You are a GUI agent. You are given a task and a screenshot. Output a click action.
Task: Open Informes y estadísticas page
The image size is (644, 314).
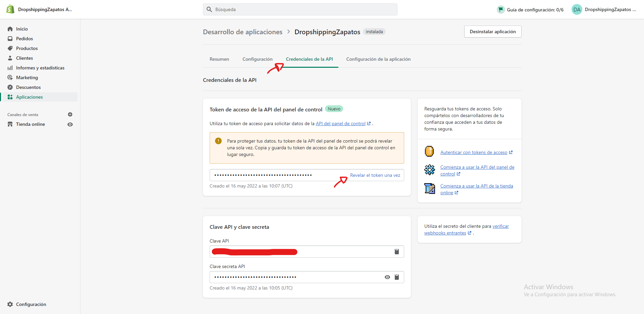click(40, 68)
